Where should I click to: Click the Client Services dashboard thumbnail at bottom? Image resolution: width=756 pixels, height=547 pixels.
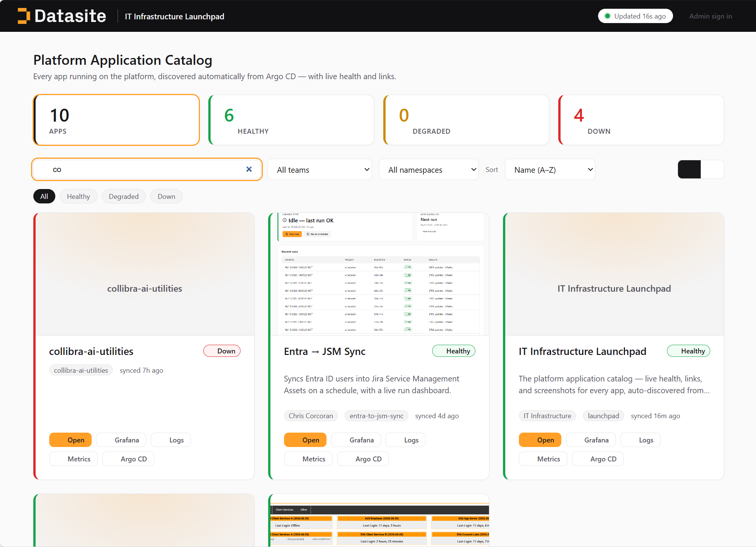[x=380, y=520]
